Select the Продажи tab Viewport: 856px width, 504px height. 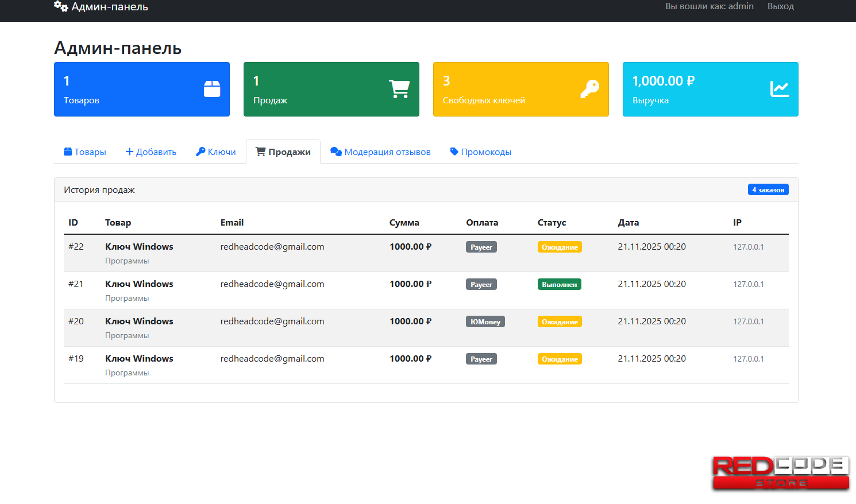pyautogui.click(x=283, y=152)
